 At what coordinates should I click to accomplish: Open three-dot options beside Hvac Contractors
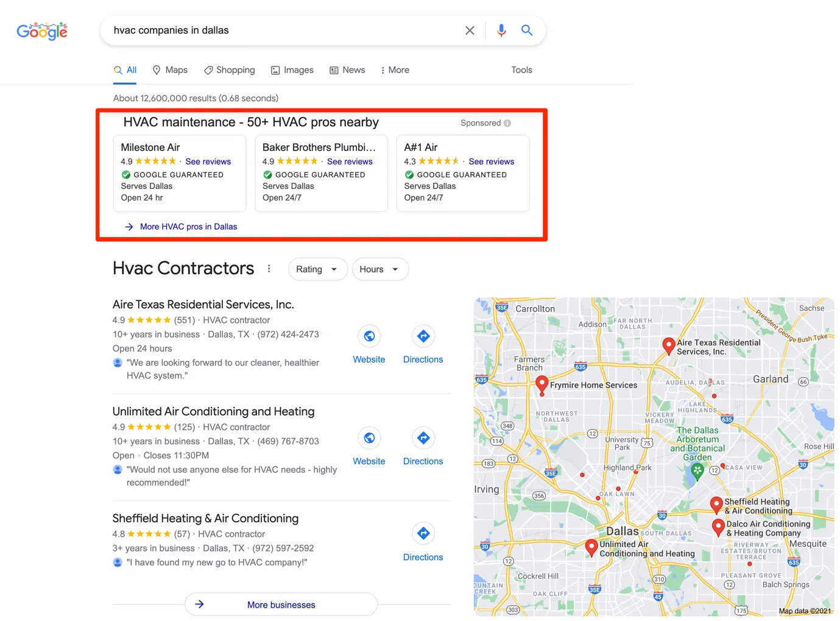coord(269,269)
